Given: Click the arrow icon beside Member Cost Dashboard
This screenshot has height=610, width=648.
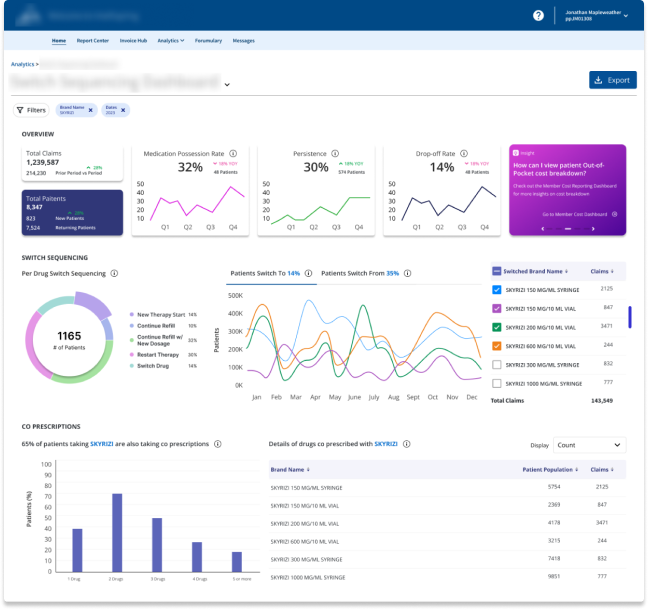Looking at the screenshot, I should point(615,214).
